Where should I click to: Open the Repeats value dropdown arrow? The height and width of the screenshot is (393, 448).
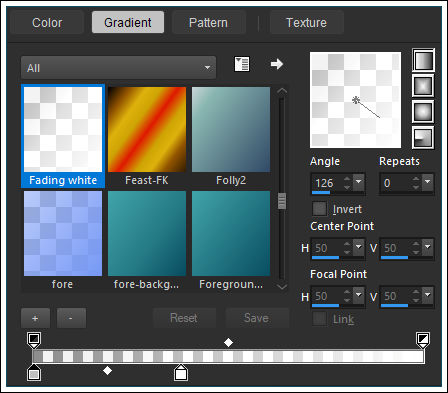pos(428,182)
